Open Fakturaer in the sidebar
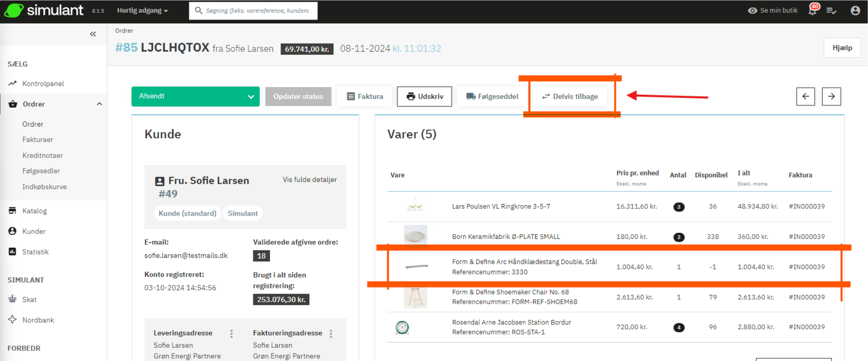 tap(37, 140)
